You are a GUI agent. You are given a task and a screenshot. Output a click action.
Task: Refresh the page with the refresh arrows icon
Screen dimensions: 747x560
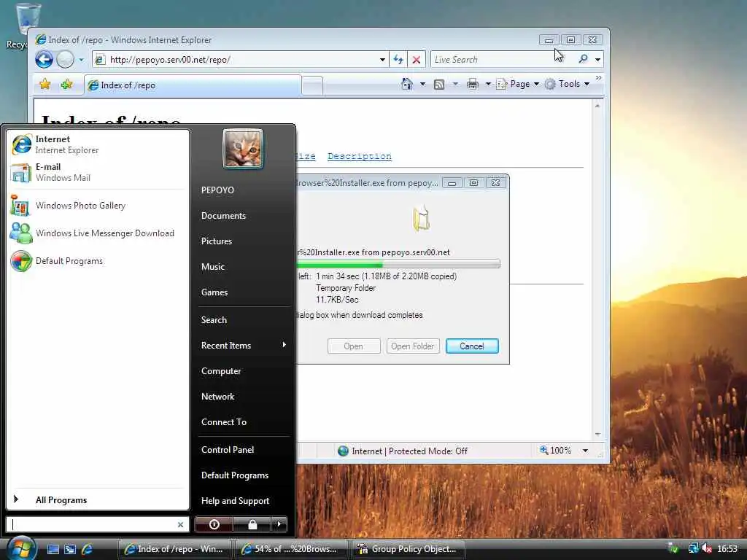tap(398, 60)
